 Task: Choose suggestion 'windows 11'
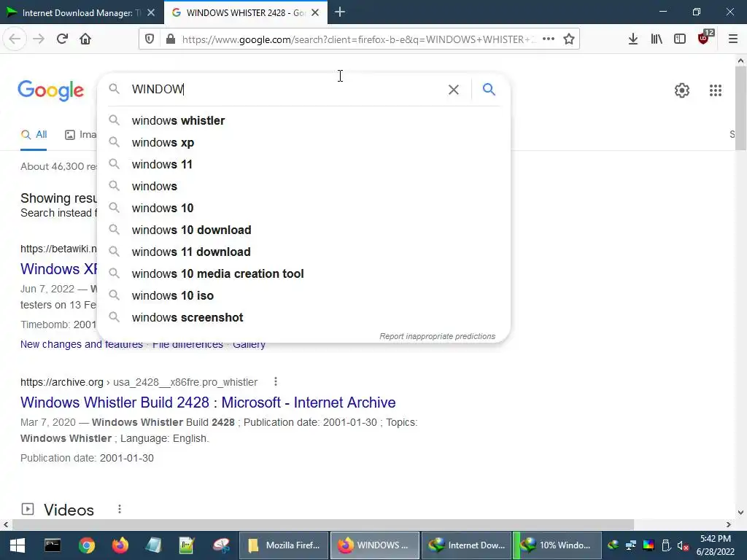(x=303, y=164)
